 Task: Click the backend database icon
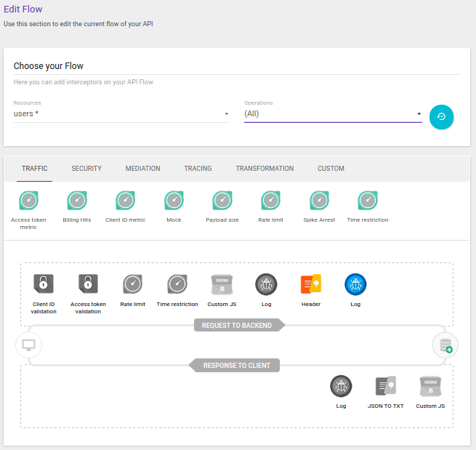[445, 345]
